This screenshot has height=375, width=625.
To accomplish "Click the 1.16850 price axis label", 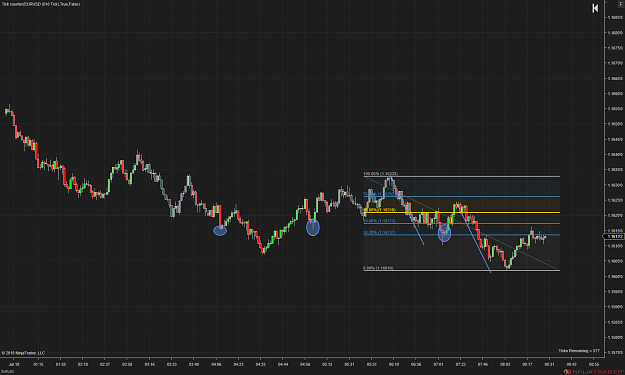I will (615, 18).
